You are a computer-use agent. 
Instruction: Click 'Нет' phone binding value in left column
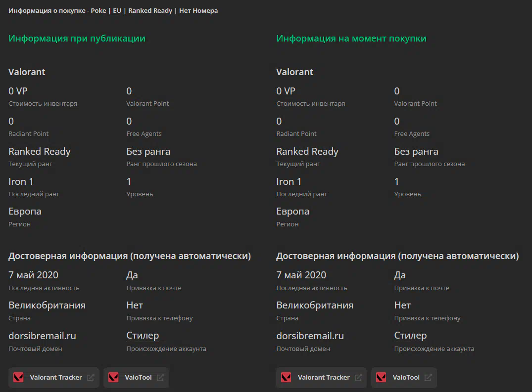click(x=135, y=305)
